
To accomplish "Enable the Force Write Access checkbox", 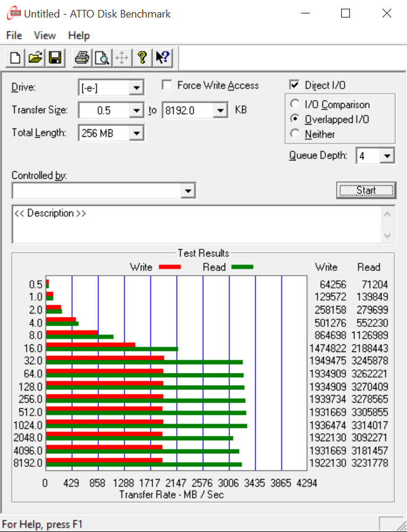I will (x=168, y=86).
